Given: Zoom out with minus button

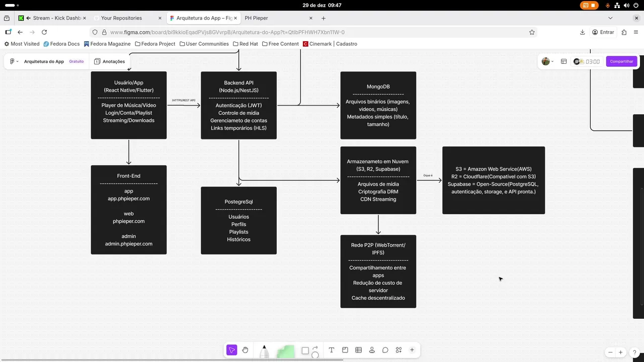Looking at the screenshot, I should (x=610, y=352).
